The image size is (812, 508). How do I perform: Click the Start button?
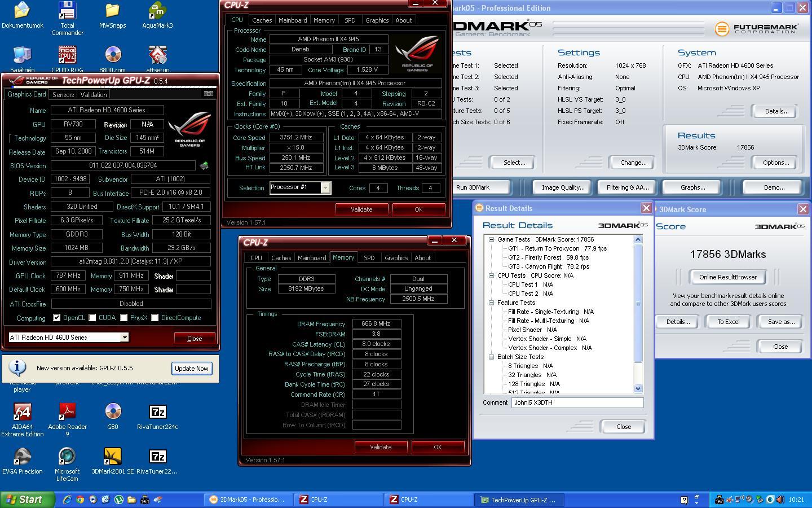[x=27, y=500]
